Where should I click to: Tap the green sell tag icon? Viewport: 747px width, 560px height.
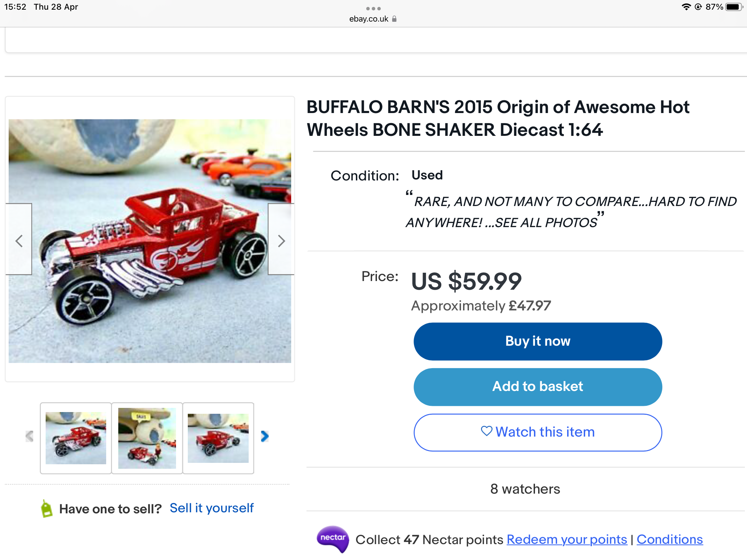pos(46,508)
